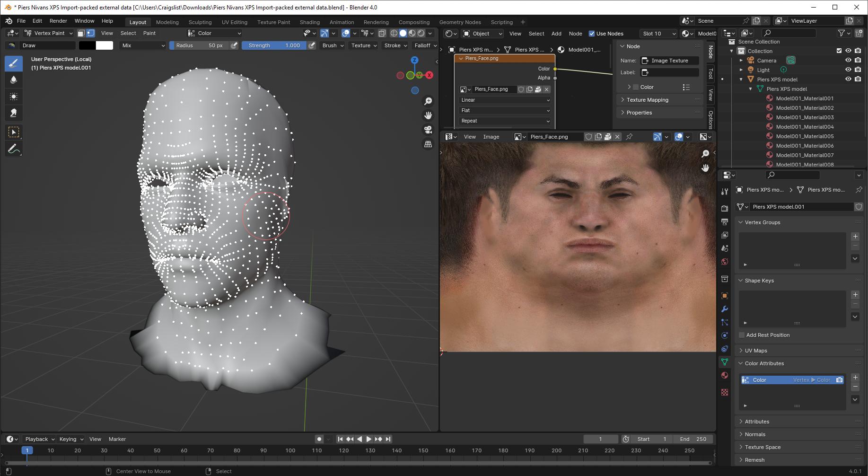Hide the Camera object with eye icon
This screenshot has height=476, width=868.
(848, 60)
